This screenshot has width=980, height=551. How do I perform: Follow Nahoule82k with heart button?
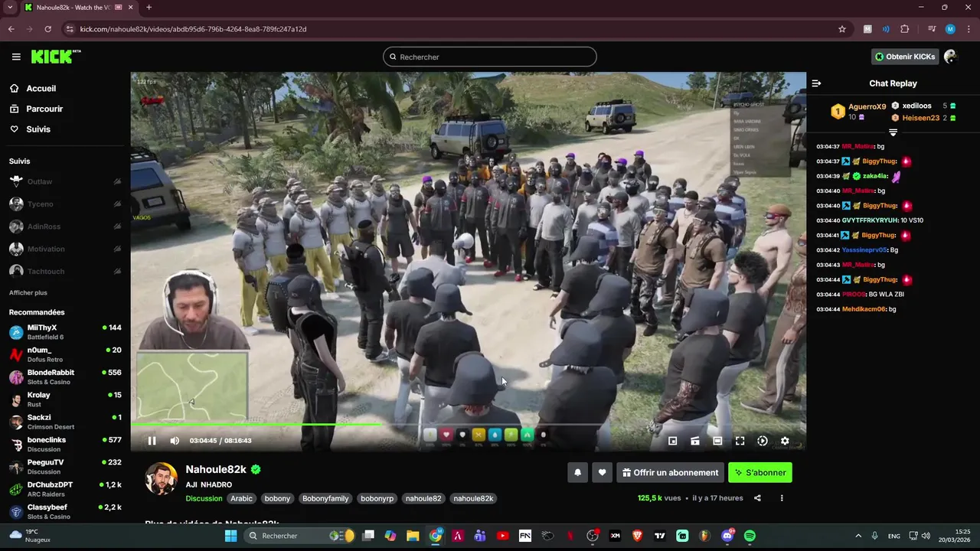pos(603,473)
